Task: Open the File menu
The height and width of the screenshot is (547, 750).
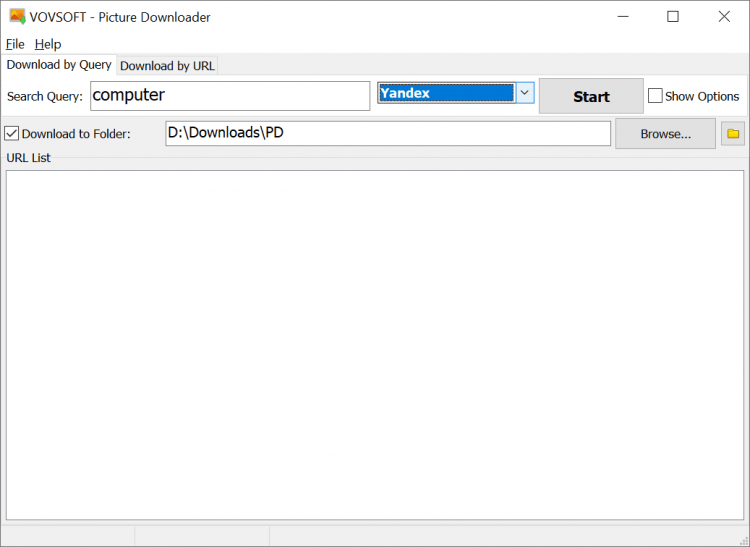Action: point(15,44)
